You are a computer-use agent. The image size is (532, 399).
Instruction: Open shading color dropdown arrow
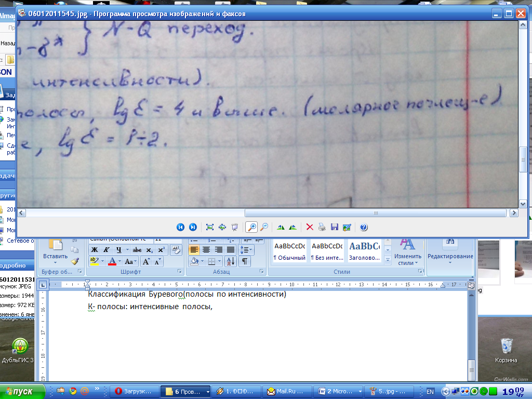[x=202, y=261]
